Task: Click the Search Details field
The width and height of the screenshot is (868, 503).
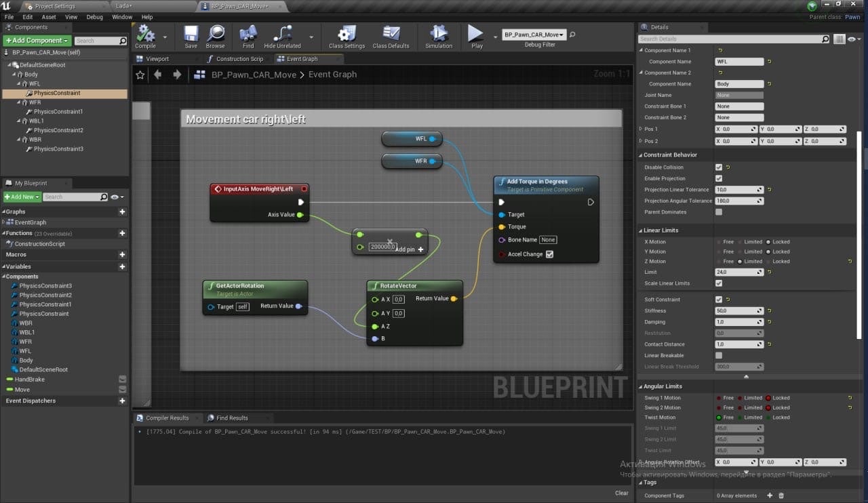Action: coord(735,39)
